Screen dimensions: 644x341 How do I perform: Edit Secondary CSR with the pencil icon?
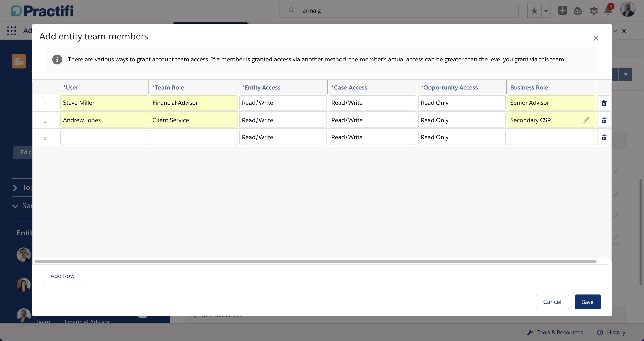[x=586, y=120]
